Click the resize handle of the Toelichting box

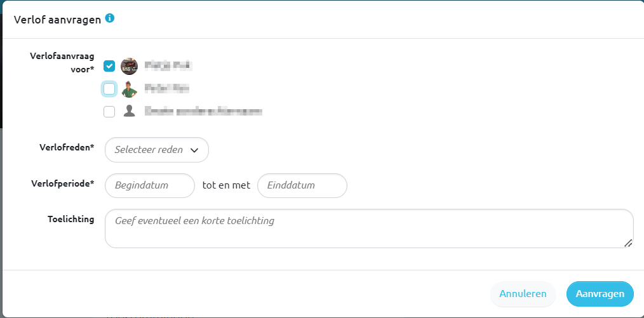click(628, 242)
